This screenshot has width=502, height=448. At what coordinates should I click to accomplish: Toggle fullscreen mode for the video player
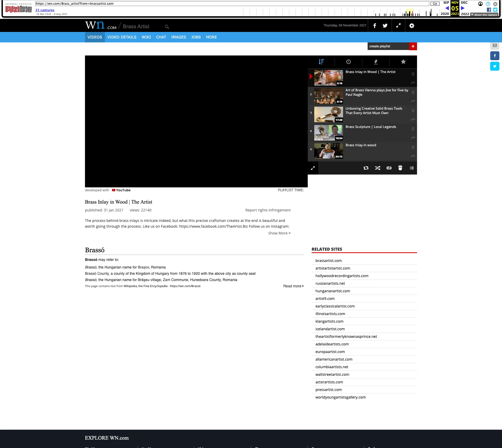point(313,168)
